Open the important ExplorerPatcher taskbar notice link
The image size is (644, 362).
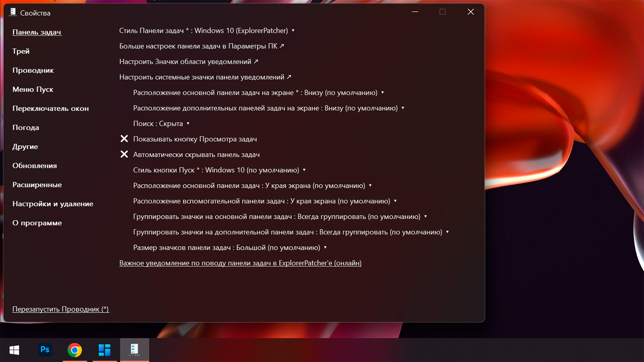point(240,263)
